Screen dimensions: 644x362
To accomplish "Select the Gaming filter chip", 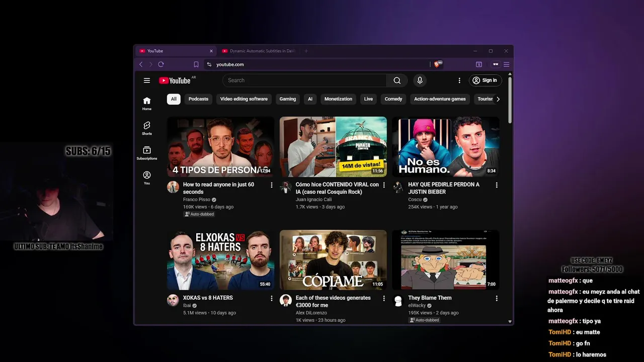I will click(x=288, y=99).
